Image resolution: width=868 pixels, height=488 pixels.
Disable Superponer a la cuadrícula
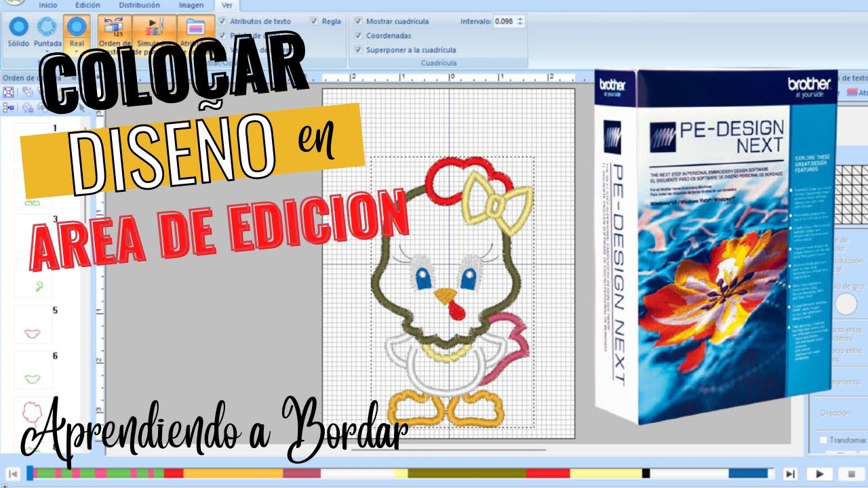(x=359, y=49)
